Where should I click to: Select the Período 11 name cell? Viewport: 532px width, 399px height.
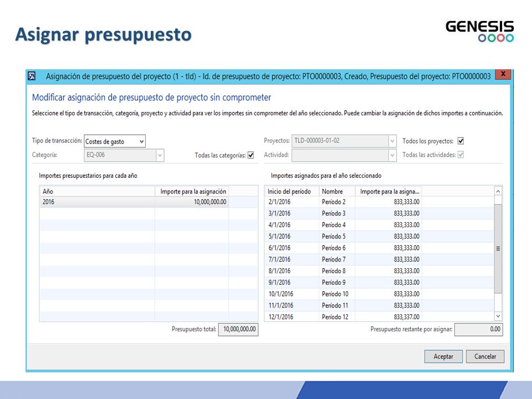pyautogui.click(x=337, y=306)
